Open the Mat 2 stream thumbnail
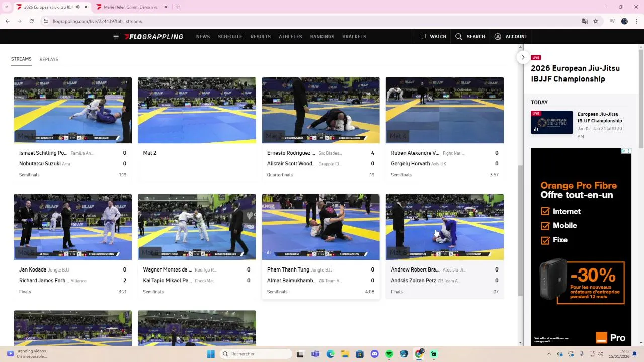This screenshot has width=644, height=362. [x=197, y=110]
